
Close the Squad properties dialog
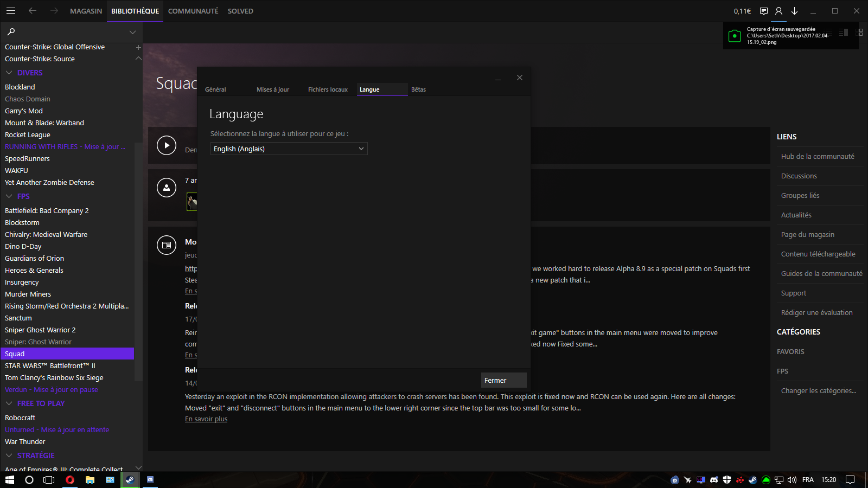(520, 78)
